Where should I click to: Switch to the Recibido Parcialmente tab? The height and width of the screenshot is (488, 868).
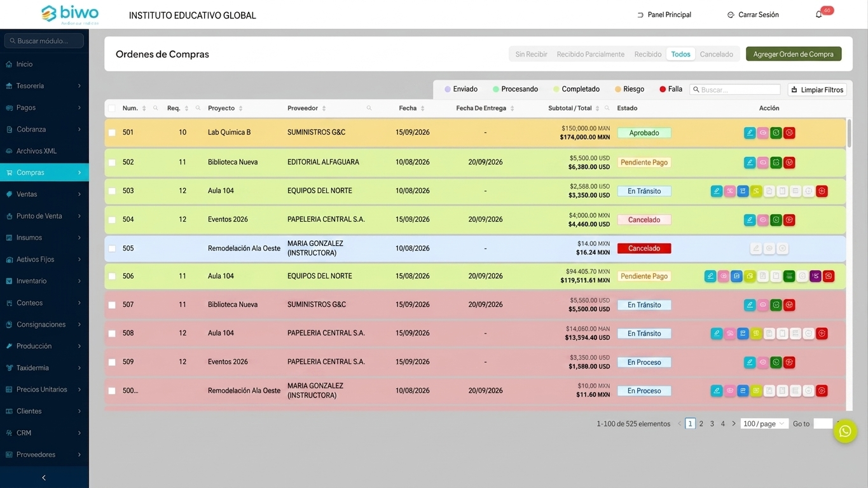pyautogui.click(x=591, y=55)
